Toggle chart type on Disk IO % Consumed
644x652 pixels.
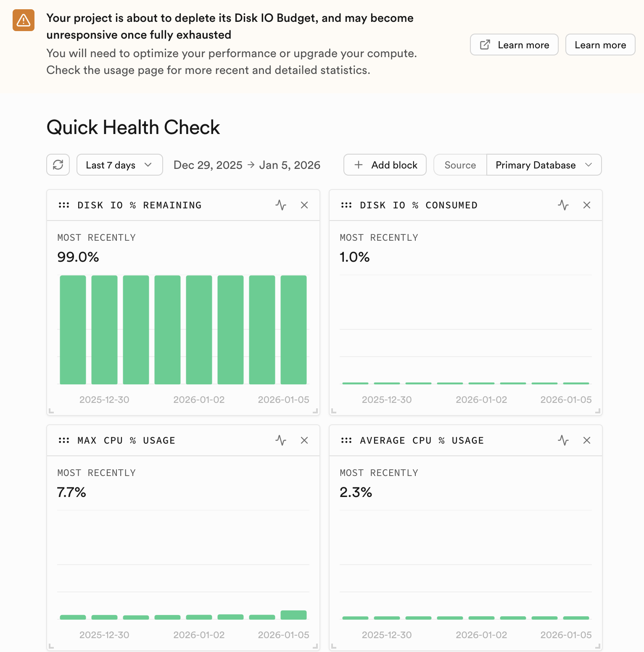coord(563,205)
